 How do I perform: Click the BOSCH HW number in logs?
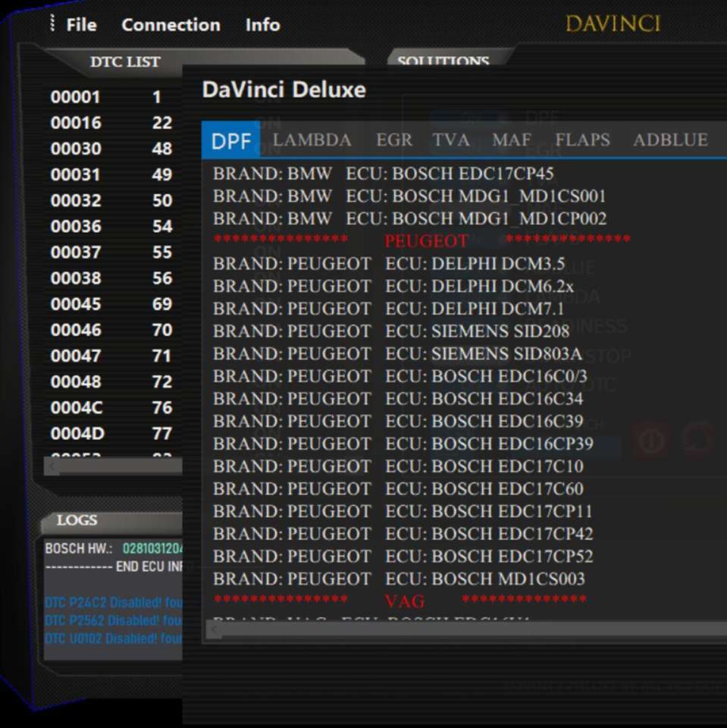[x=152, y=548]
